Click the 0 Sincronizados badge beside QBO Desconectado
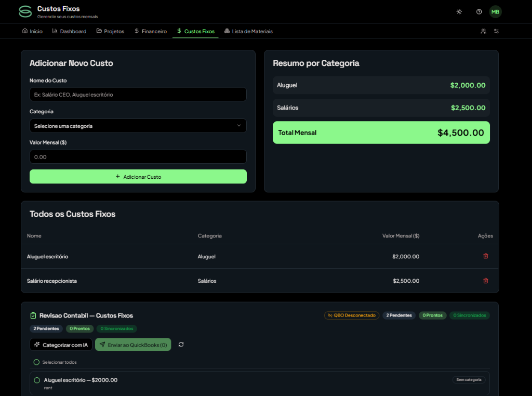Screen dimensions: 532x396 [470, 315]
